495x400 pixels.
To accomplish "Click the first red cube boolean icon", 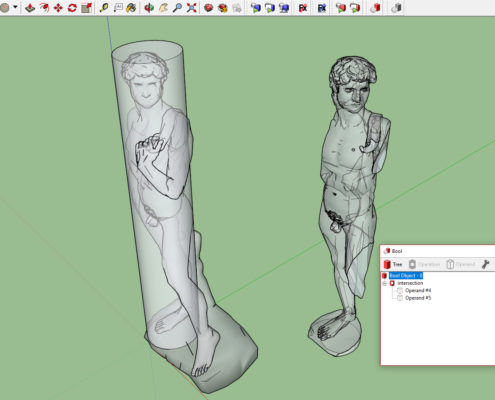I will tap(341, 8).
